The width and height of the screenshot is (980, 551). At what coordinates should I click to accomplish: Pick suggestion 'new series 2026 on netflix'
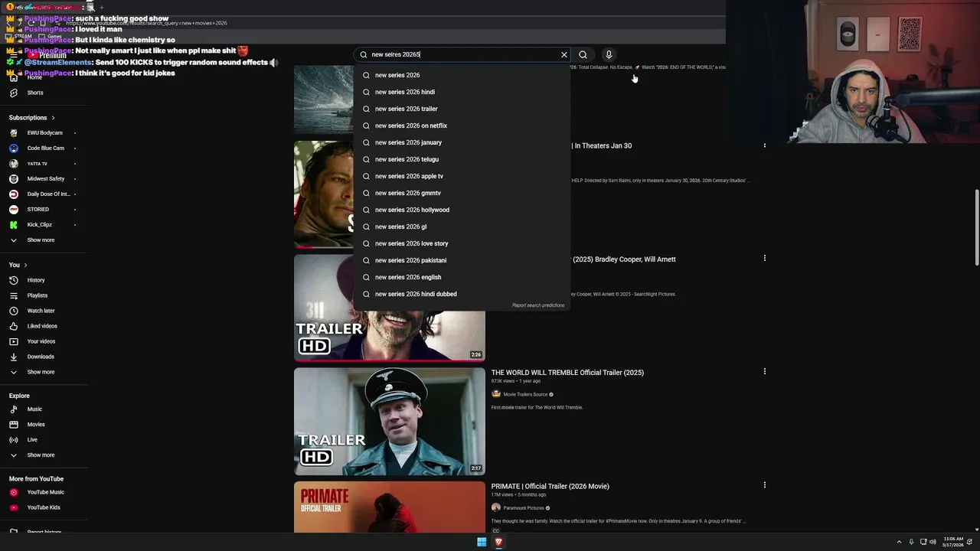(x=462, y=126)
